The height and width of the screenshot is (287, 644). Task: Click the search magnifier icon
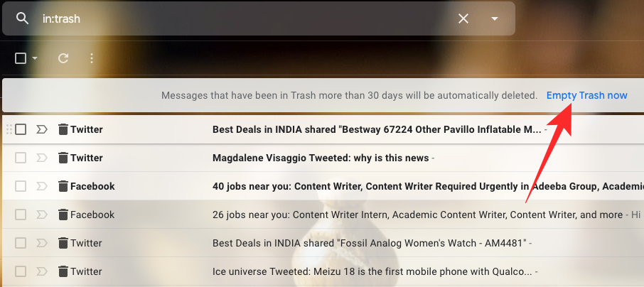[x=23, y=18]
